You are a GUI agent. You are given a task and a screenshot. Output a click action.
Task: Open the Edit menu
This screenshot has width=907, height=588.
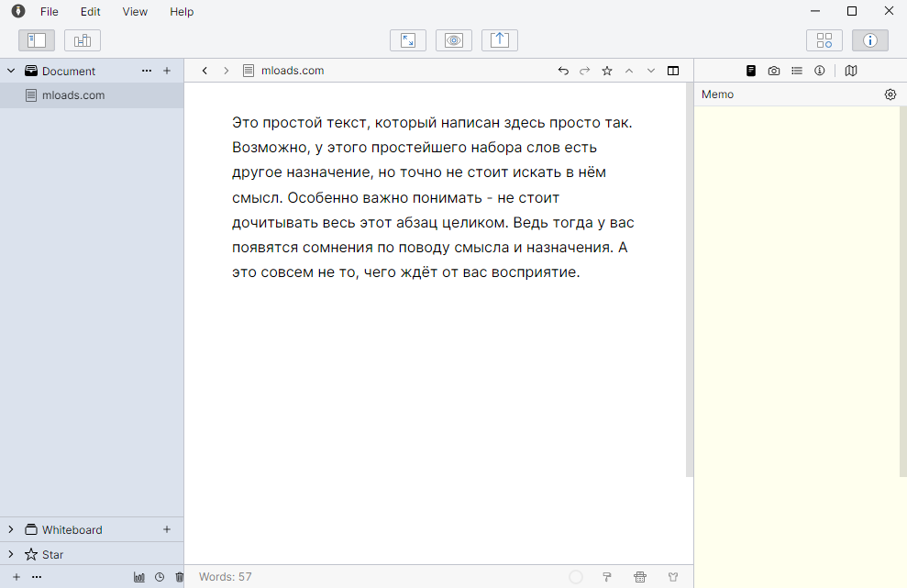pos(89,12)
